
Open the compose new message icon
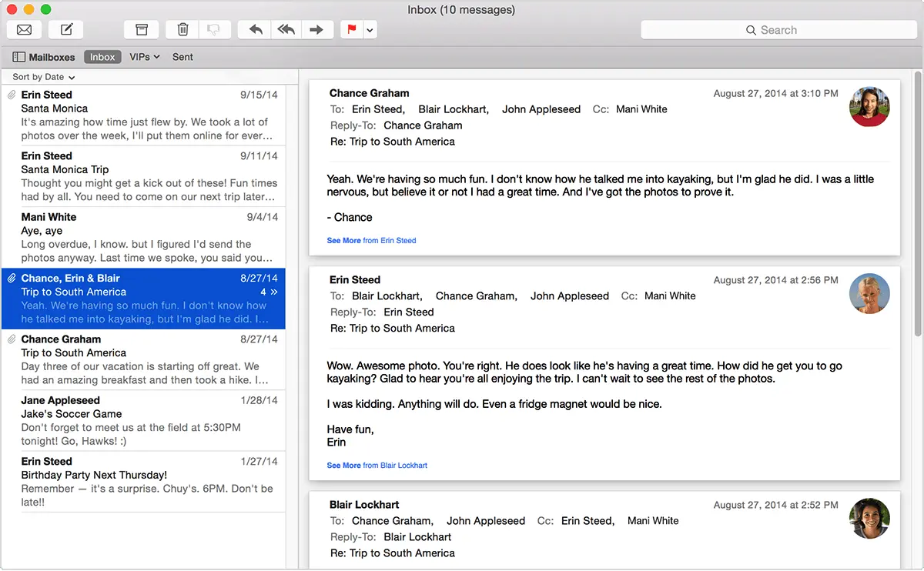pyautogui.click(x=65, y=29)
